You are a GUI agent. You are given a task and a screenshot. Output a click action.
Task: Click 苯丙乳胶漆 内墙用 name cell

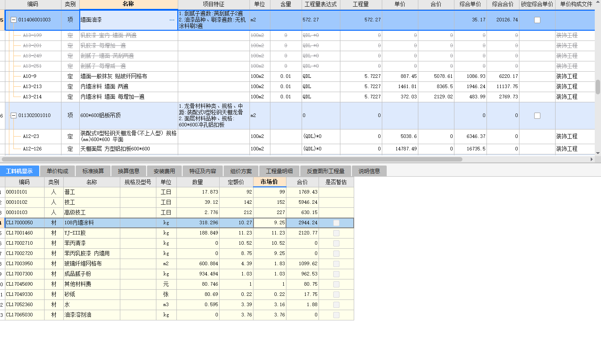tap(92, 254)
